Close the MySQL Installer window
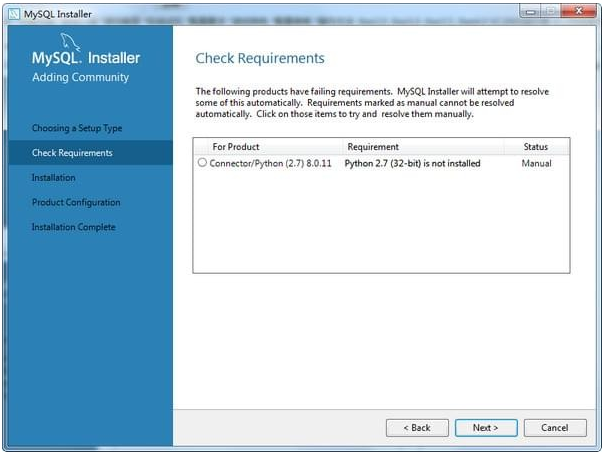604x454 pixels. pos(579,11)
